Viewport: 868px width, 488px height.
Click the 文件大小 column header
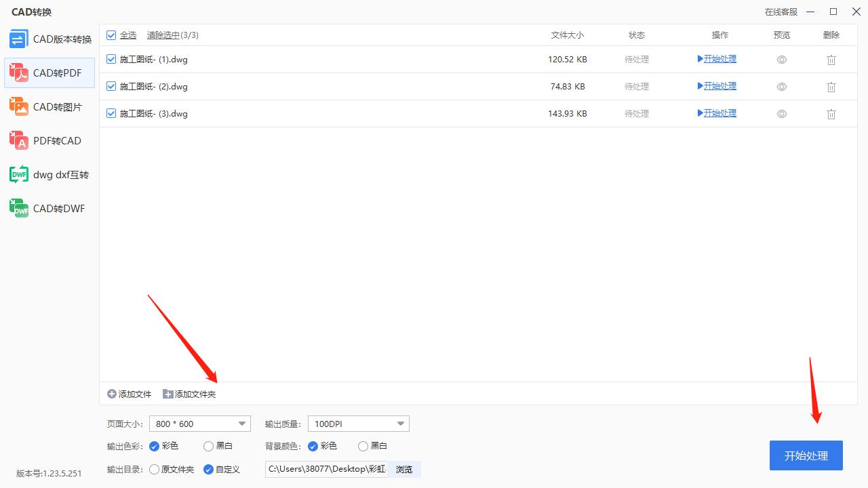click(x=568, y=35)
